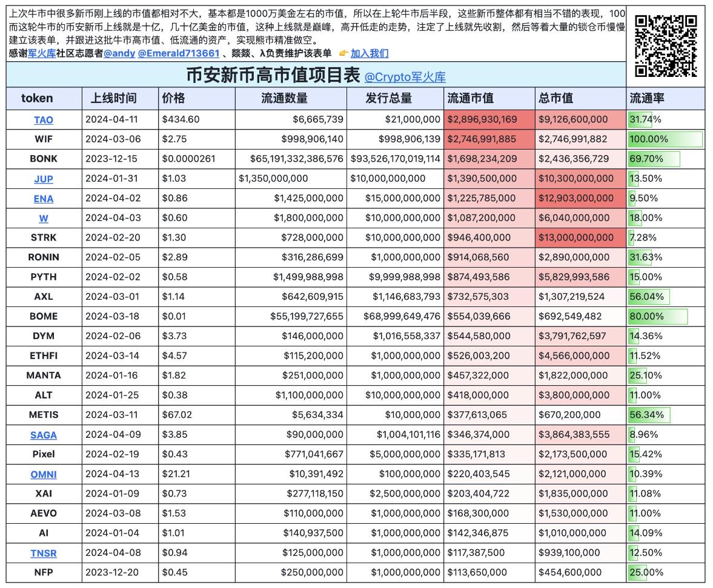The image size is (713, 588).
Task: Select the WIF token cell
Action: [x=44, y=139]
